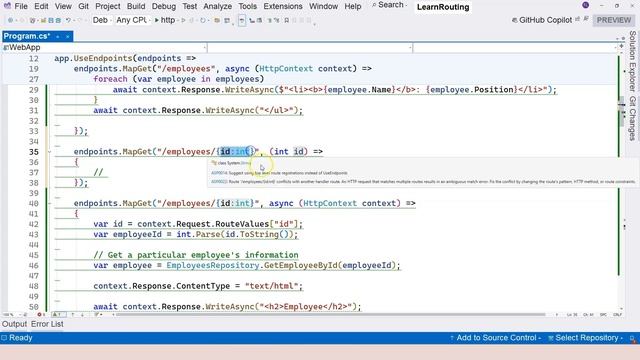Open the View menu
This screenshot has height=360, width=640.
pyautogui.click(x=63, y=6)
